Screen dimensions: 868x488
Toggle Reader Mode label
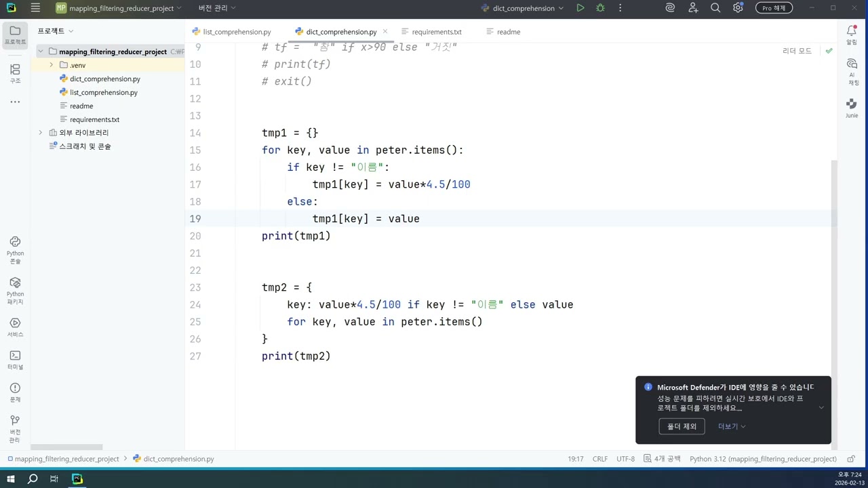pos(797,51)
